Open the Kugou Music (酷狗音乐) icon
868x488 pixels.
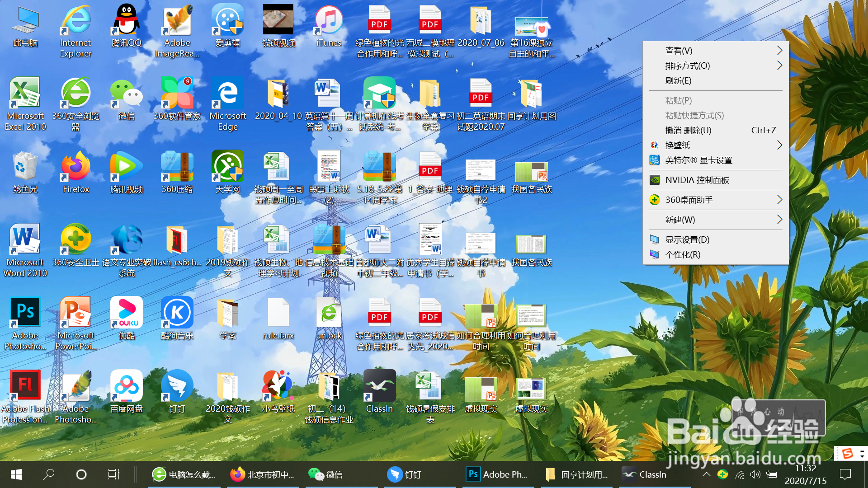point(177,313)
